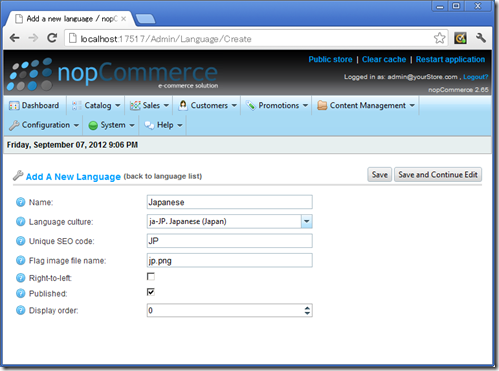Viewport: 499px width, 371px height.
Task: Go back to language list link
Action: 163,176
